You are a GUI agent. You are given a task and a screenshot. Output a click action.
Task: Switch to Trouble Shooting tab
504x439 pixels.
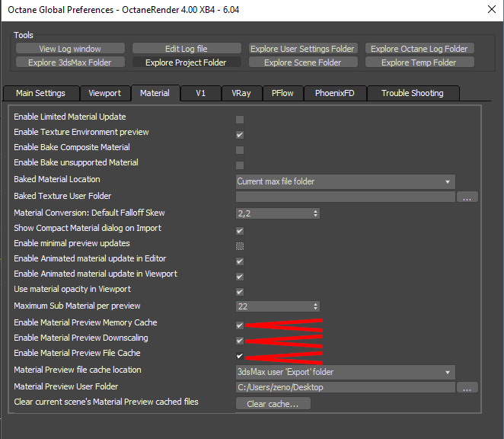tap(413, 93)
